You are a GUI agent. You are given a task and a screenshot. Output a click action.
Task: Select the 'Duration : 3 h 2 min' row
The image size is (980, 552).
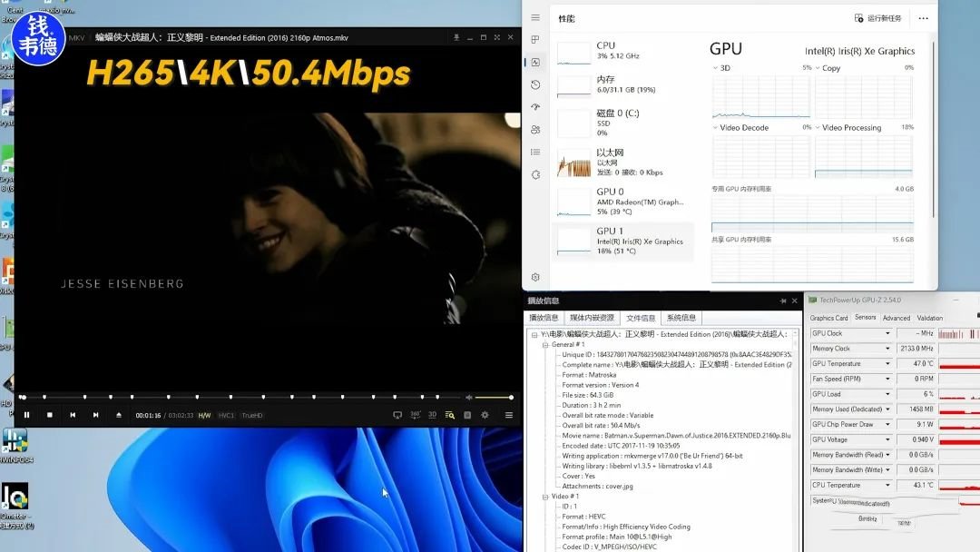coord(592,405)
